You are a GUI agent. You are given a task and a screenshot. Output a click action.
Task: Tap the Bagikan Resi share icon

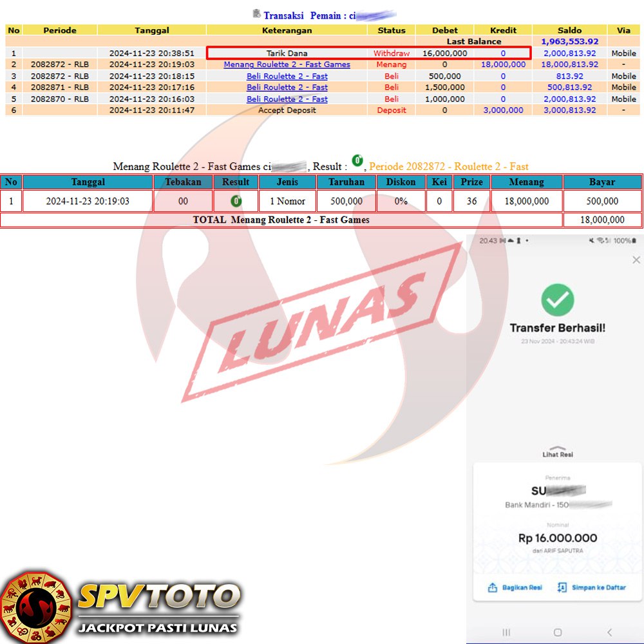pos(493,587)
